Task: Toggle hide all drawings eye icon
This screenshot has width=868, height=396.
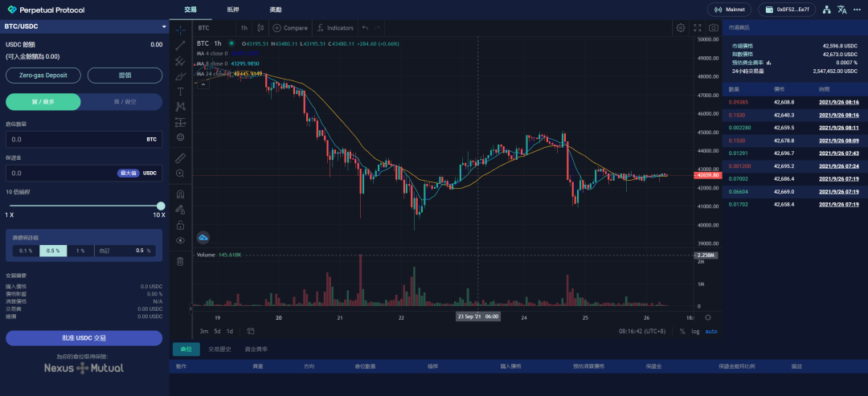Action: (x=180, y=240)
